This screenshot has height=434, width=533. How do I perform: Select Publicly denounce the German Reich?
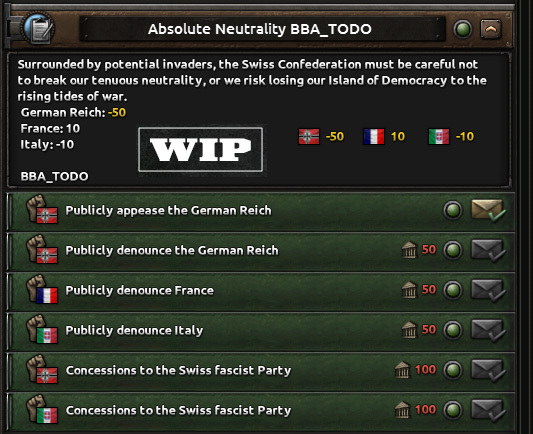point(261,251)
